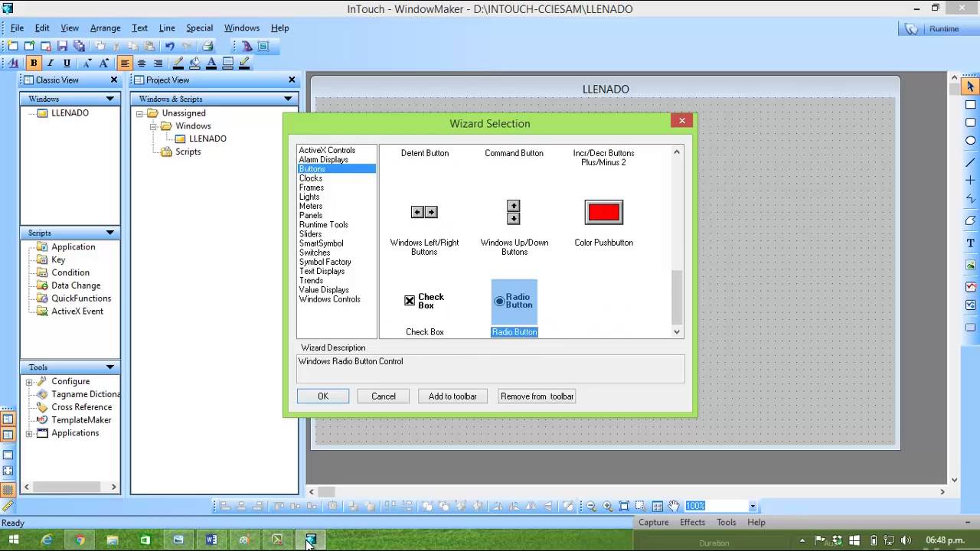Click the Remove from toolbar button
The height and width of the screenshot is (551, 980).
tap(537, 396)
